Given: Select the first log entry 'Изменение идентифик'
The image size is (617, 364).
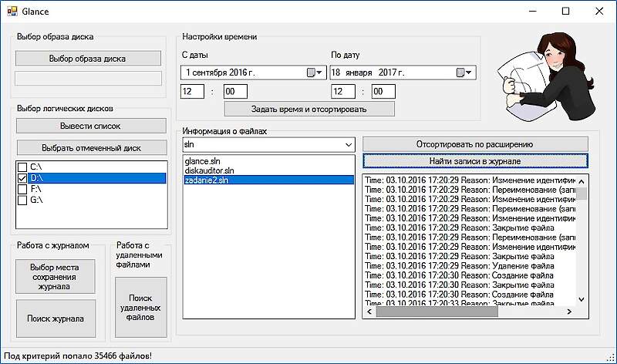Looking at the screenshot, I should [470, 180].
